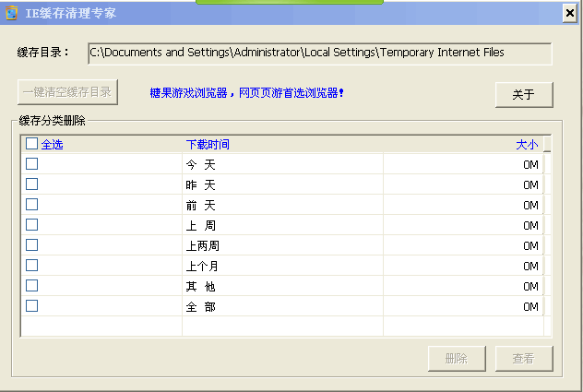The width and height of the screenshot is (583, 392).
Task: Click the 缓存目录 path field
Action: pos(319,53)
